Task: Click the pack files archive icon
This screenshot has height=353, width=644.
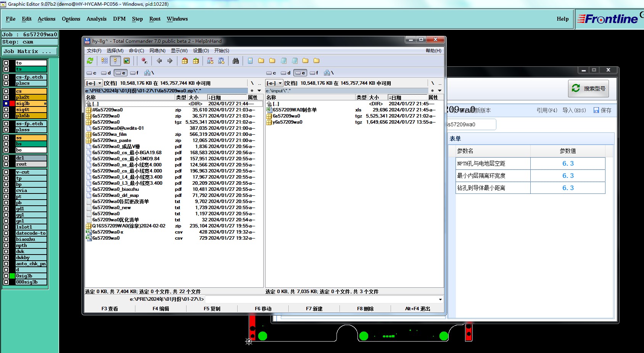Action: (185, 61)
